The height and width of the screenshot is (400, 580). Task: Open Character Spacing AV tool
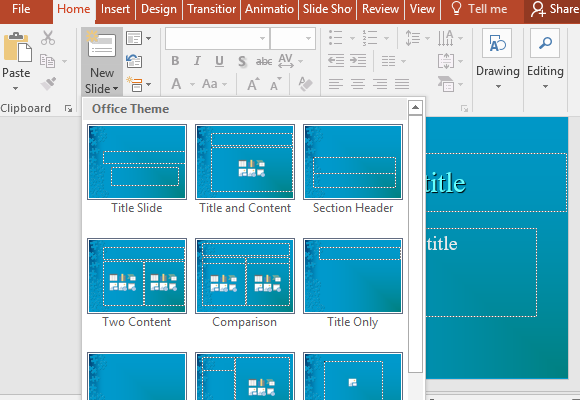tap(286, 61)
